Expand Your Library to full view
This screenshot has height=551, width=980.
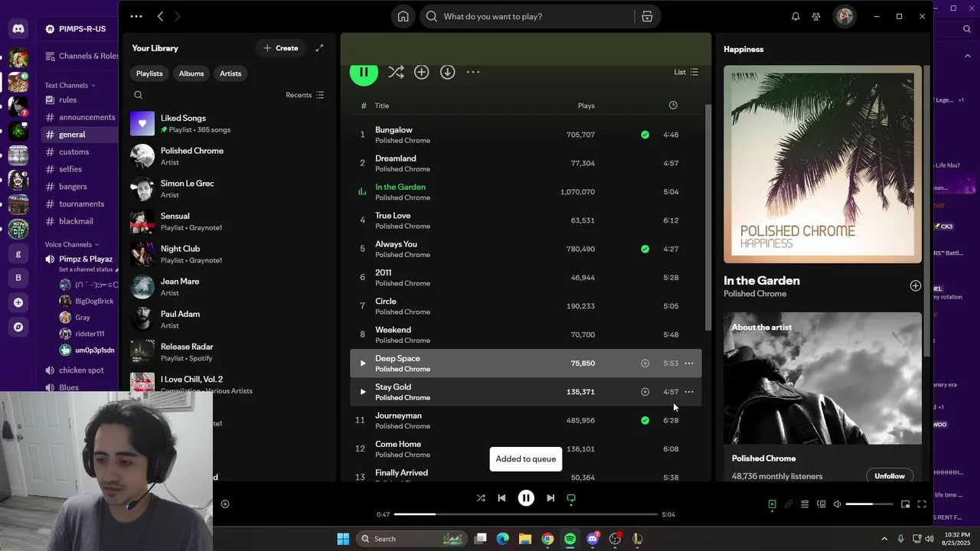[x=319, y=47]
